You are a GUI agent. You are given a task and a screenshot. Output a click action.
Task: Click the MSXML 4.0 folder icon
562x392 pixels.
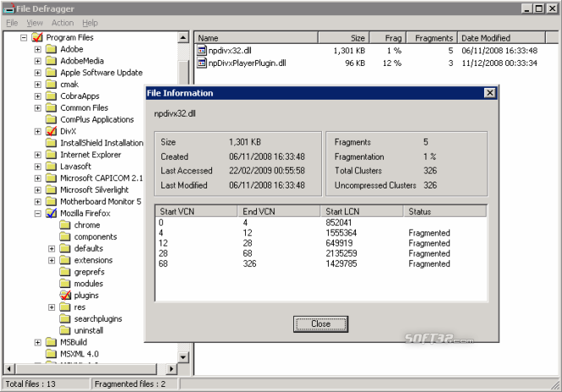pos(52,354)
